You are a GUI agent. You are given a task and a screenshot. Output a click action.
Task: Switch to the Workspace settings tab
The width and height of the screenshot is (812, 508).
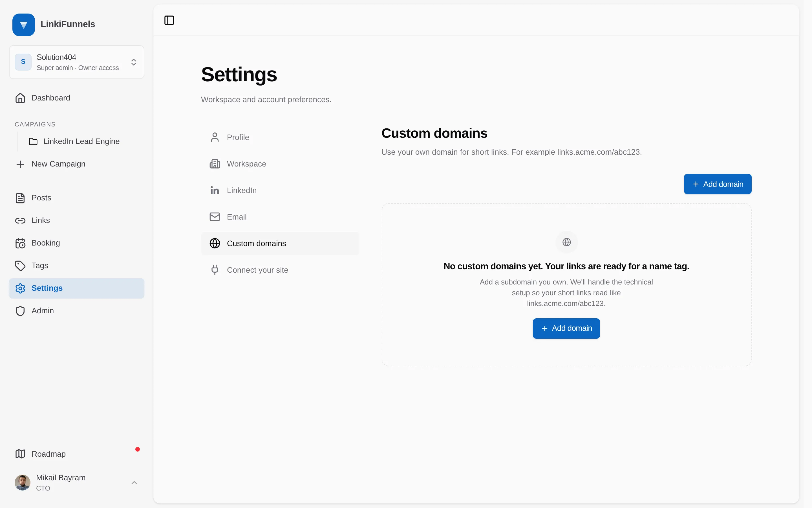pos(280,164)
